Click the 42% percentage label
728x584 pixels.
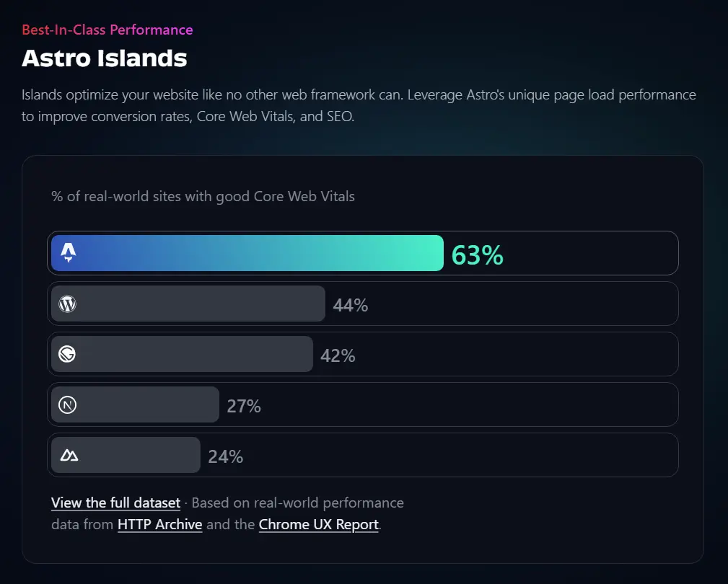click(338, 355)
